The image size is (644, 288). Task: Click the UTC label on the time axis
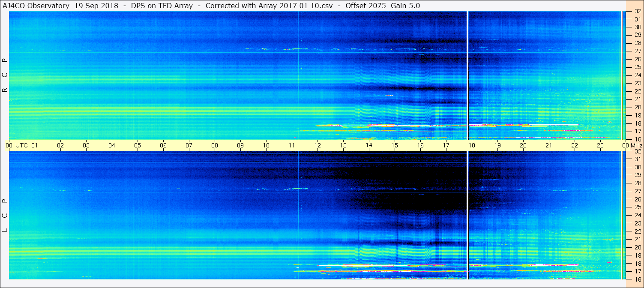point(21,145)
